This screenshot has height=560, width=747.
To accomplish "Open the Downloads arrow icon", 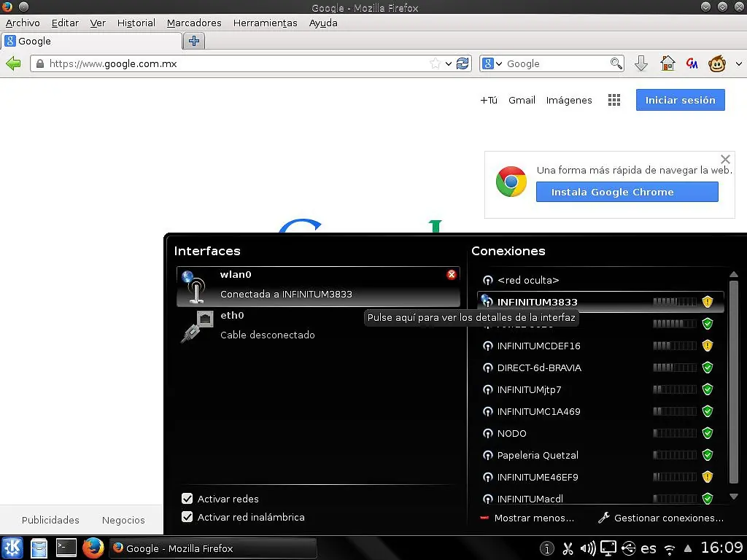I will point(641,63).
